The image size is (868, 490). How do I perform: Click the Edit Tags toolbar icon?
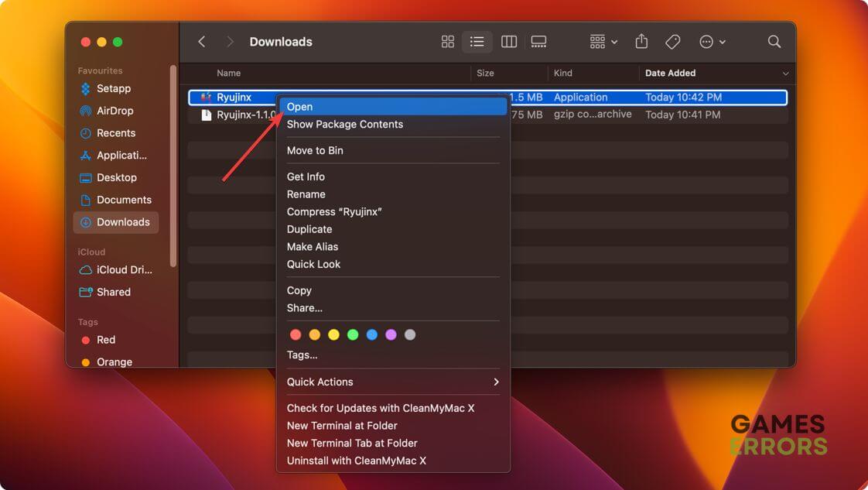pos(673,42)
